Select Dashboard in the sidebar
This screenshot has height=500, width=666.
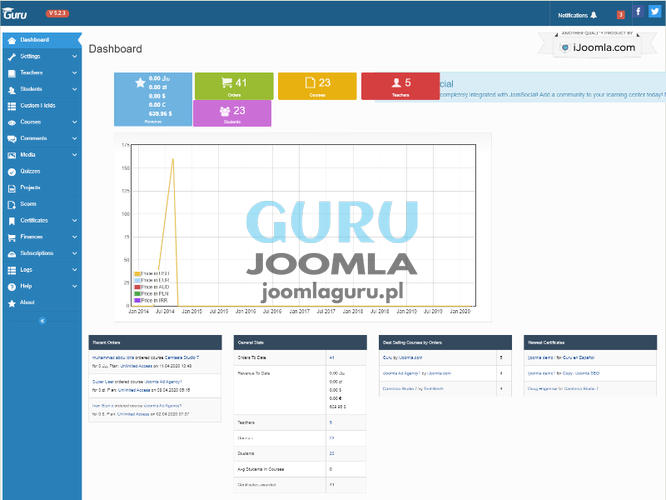42,40
